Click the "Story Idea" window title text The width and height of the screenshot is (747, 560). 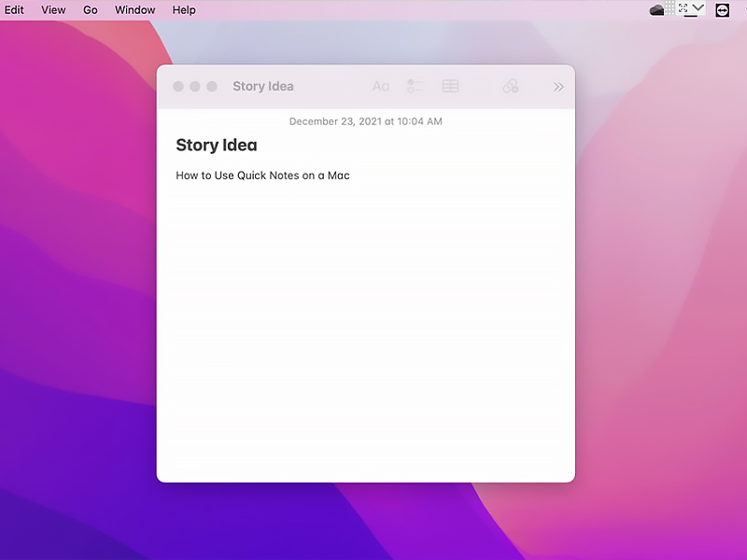click(x=263, y=86)
